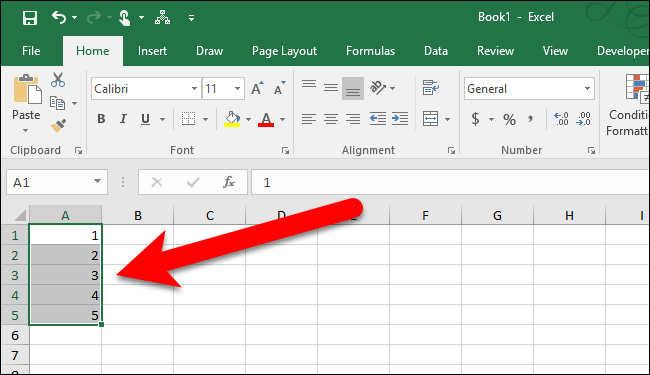Decrease indent icon
Viewport: 650px width, 375px height.
tap(378, 119)
